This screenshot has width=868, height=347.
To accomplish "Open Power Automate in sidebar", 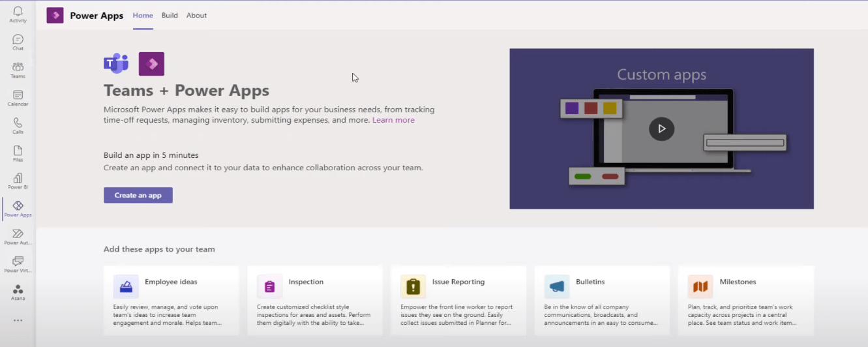I will pos(18,236).
